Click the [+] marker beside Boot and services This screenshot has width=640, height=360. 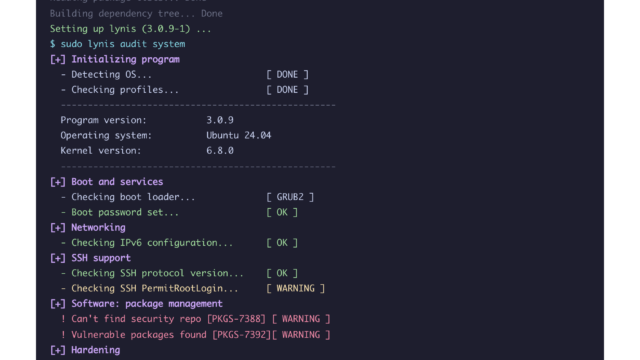[x=58, y=182]
